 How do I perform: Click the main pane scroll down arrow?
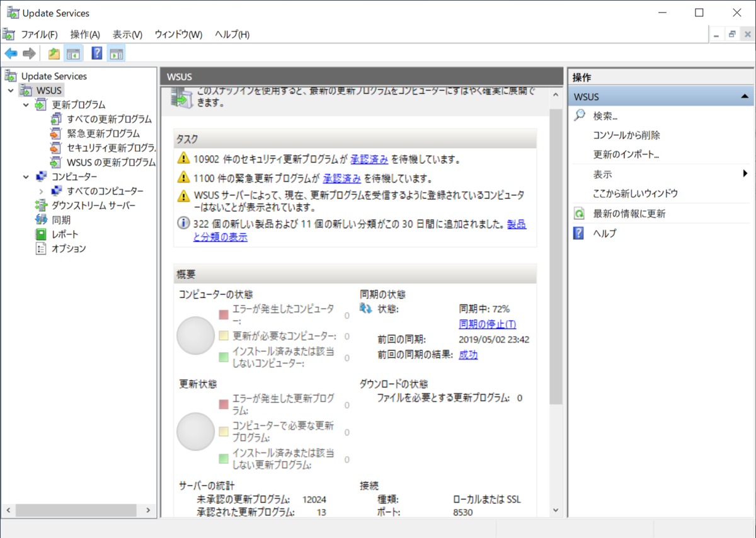click(556, 510)
